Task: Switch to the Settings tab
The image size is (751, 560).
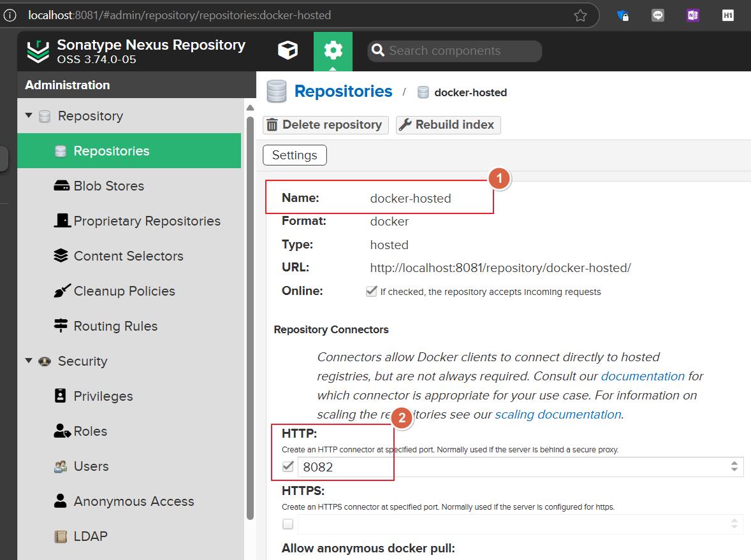Action: [295, 155]
